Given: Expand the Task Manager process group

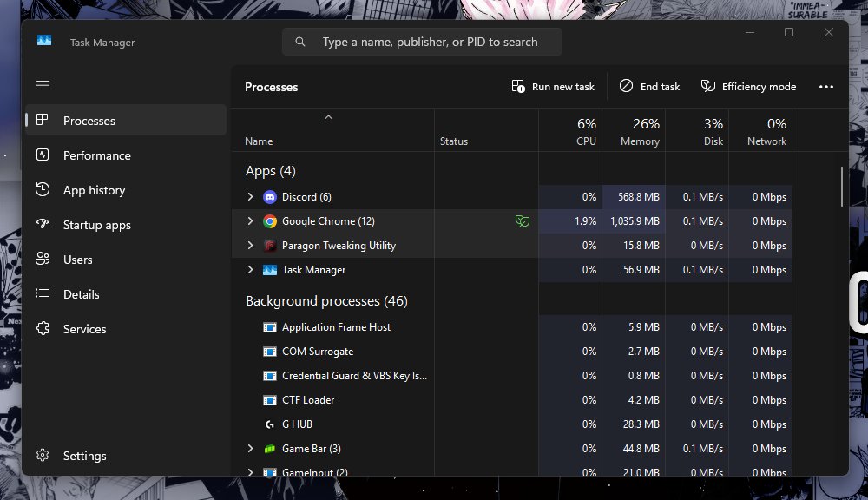Looking at the screenshot, I should [250, 270].
